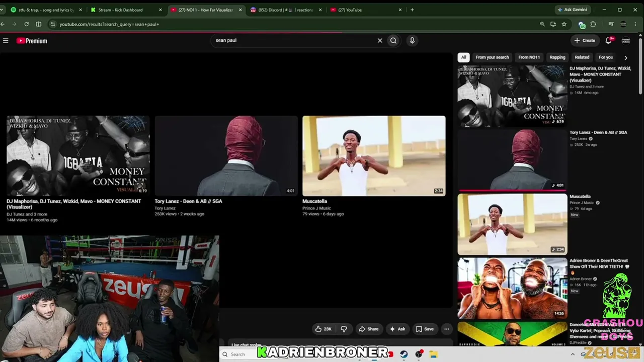
Task: Open the Tory Lanez end-screen thumbnail in player
Action: click(226, 156)
